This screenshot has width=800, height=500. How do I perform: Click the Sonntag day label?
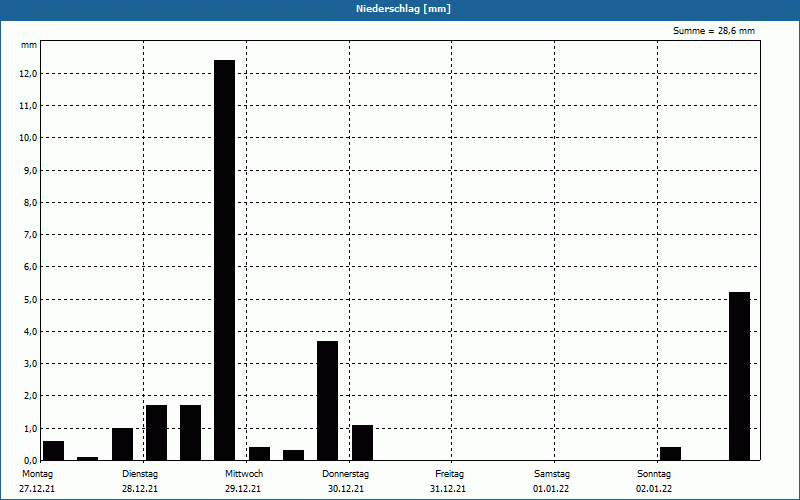click(x=654, y=474)
